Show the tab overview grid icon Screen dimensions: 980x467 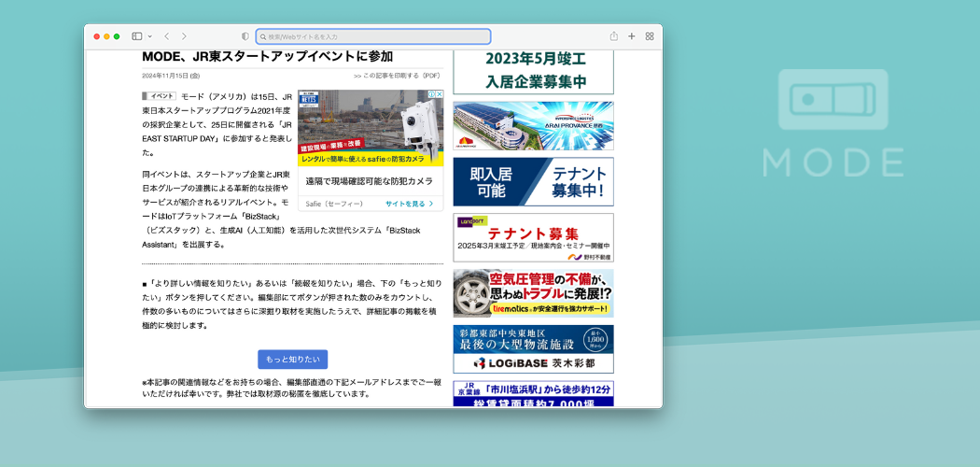pyautogui.click(x=650, y=36)
